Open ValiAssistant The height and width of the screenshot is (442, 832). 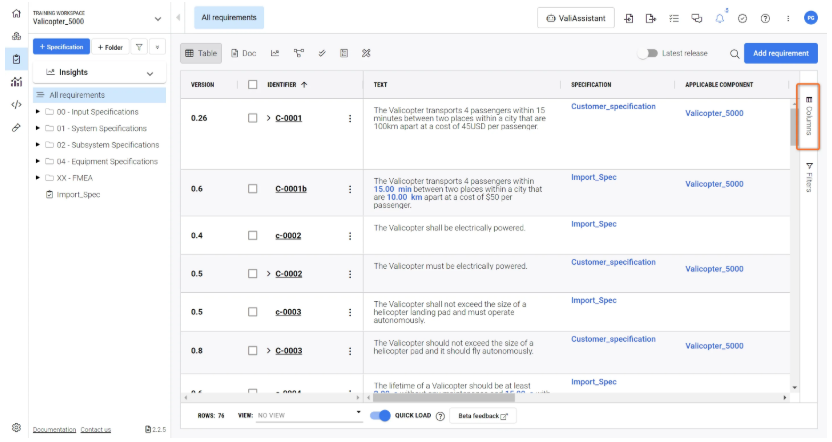(576, 18)
